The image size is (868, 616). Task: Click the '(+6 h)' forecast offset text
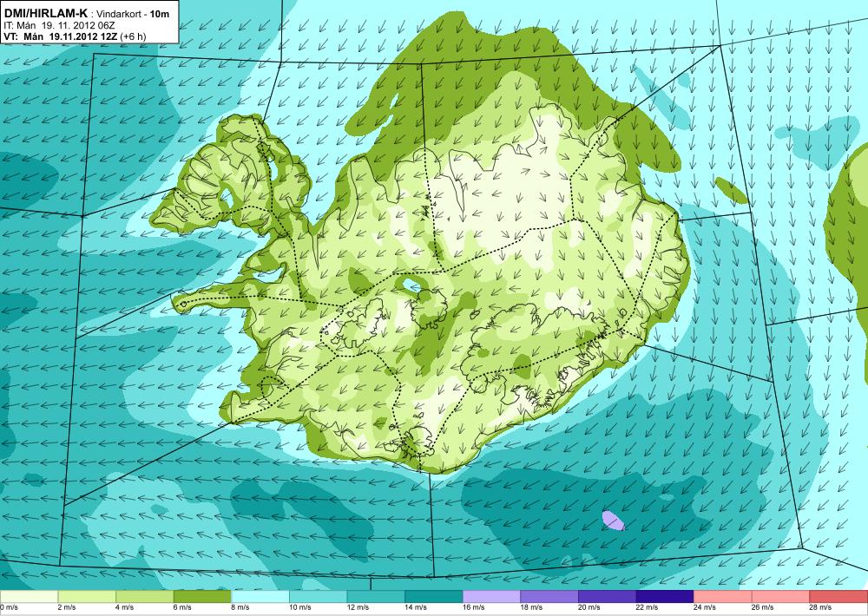pyautogui.click(x=133, y=36)
